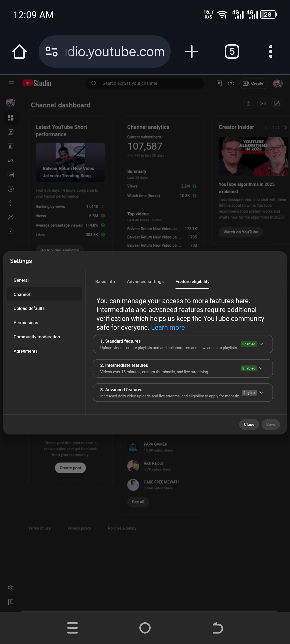Open the Community sidebar icon
The width and height of the screenshot is (290, 644).
[x=11, y=160]
